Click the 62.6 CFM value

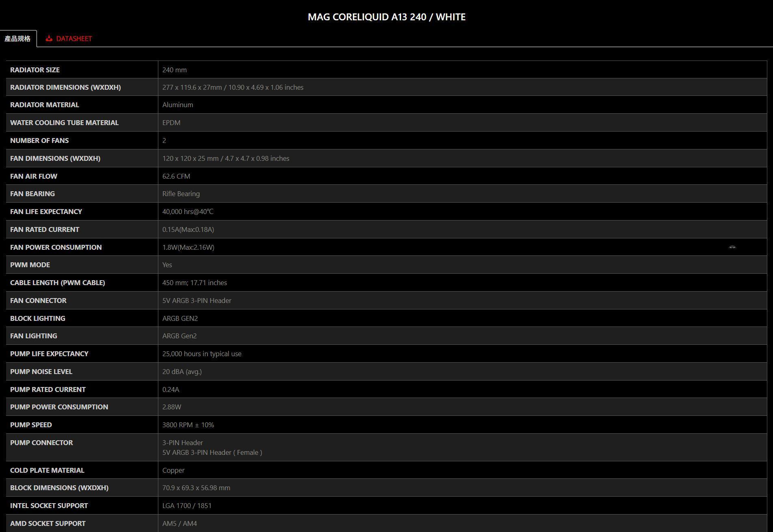point(176,176)
